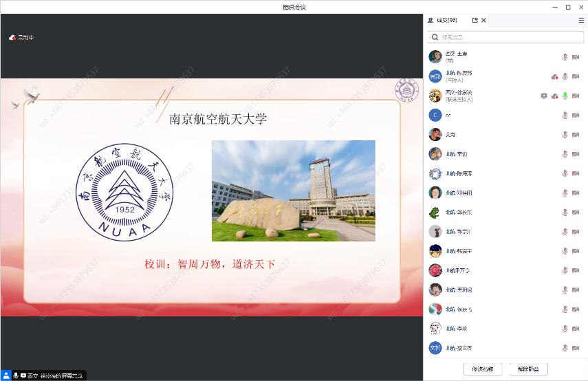The height and width of the screenshot is (381, 588).
Task: Click the pink flower avatar
Action: pos(435,270)
